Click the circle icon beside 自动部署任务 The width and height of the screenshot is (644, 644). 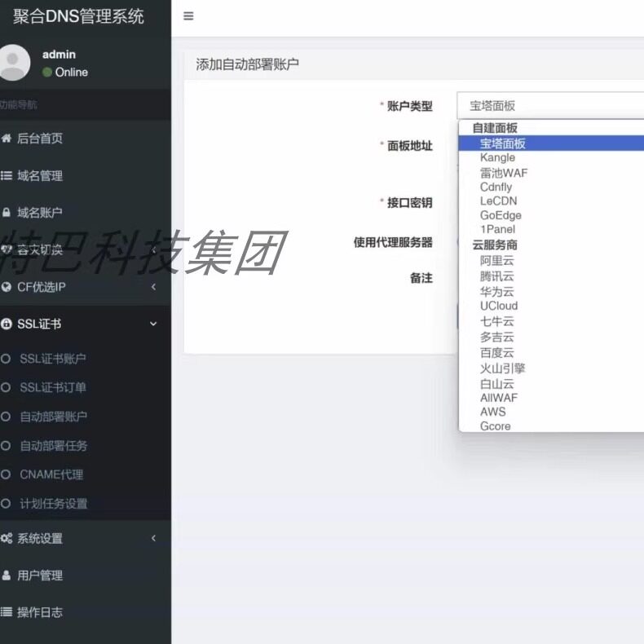point(6,446)
